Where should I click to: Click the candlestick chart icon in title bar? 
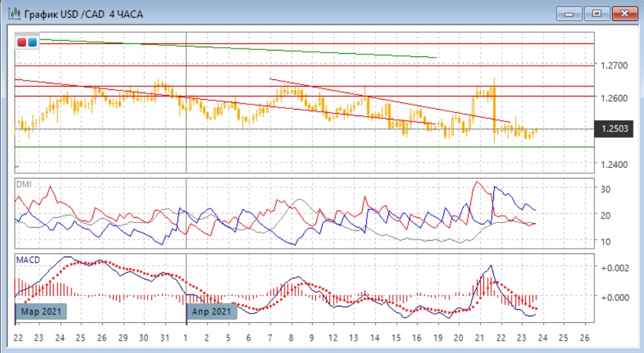12,13
